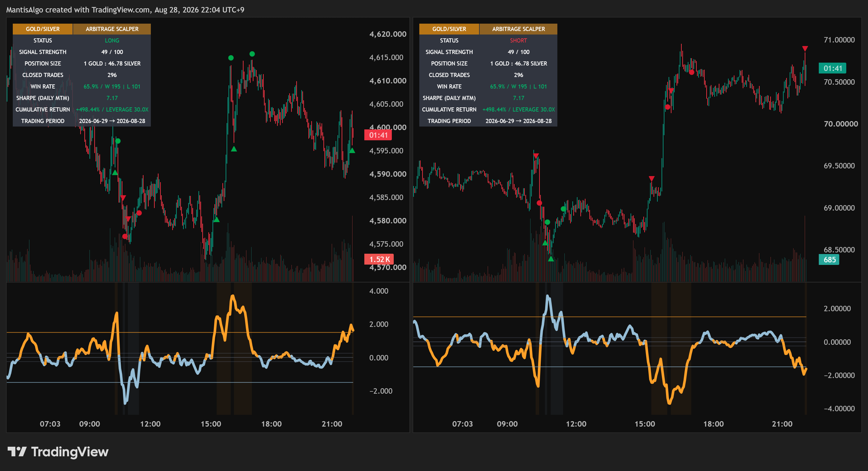This screenshot has height=471, width=868.
Task: Click the 18:00 time axis label on silver chart
Action: [x=713, y=424]
